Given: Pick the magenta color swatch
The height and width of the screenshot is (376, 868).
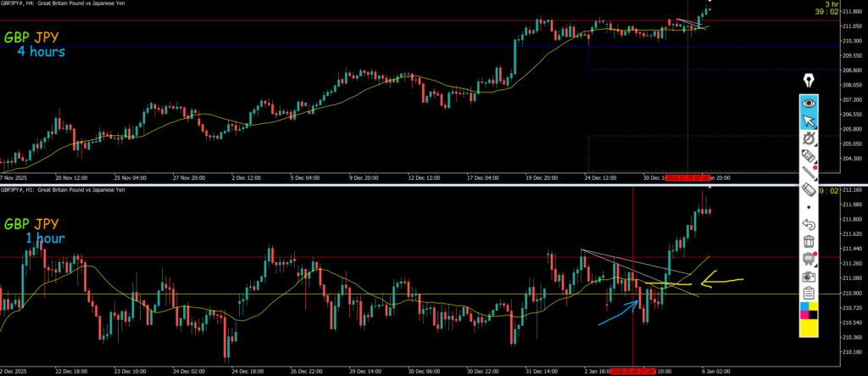Looking at the screenshot, I should coord(804,314).
